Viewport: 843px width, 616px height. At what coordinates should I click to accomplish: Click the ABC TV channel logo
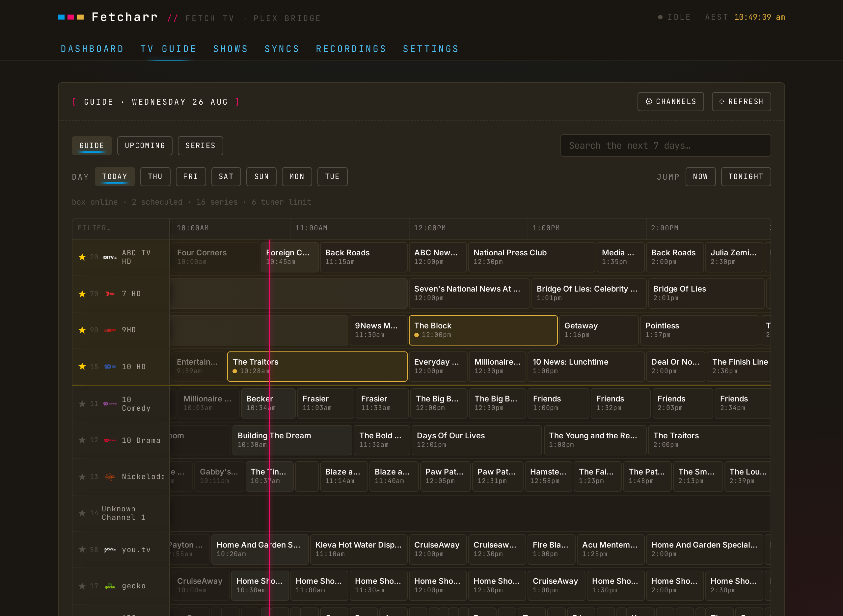(x=110, y=257)
